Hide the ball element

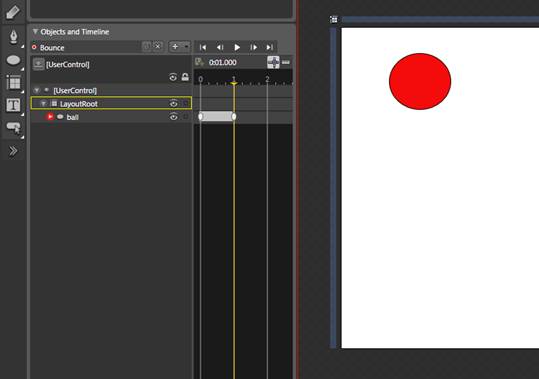coord(174,117)
